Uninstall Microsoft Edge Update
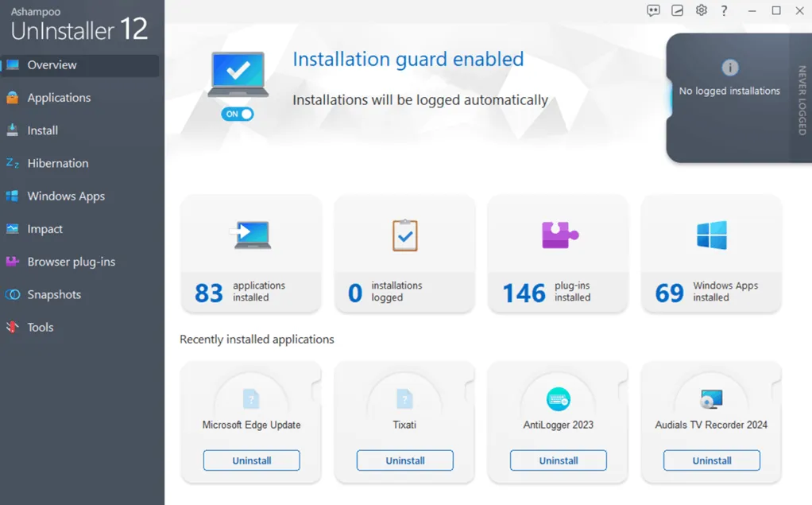812x505 pixels. click(x=251, y=460)
